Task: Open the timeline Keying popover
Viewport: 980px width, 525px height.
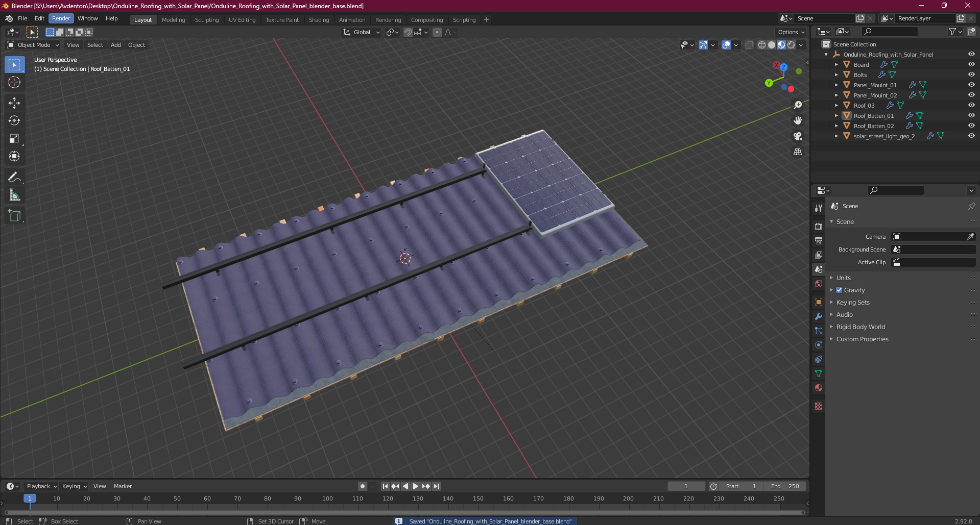Action: pyautogui.click(x=75, y=486)
